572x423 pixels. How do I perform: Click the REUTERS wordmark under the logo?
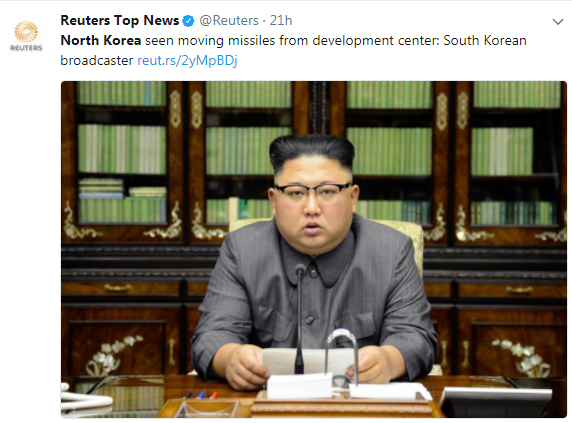[x=26, y=48]
